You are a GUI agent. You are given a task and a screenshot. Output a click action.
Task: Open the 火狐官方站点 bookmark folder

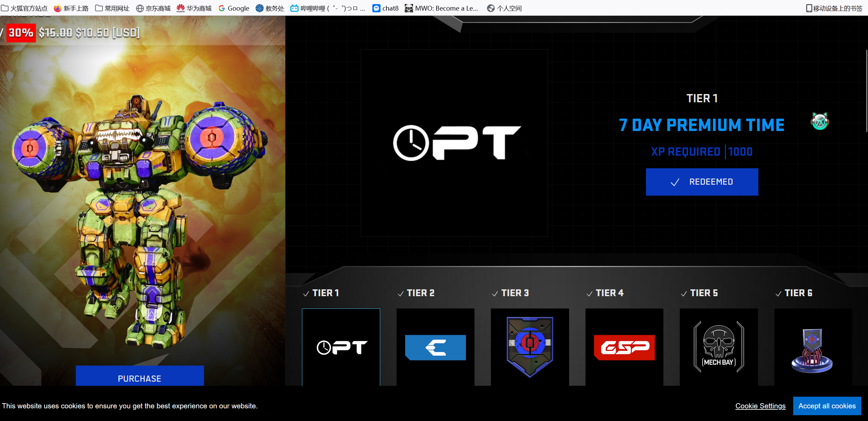[24, 8]
